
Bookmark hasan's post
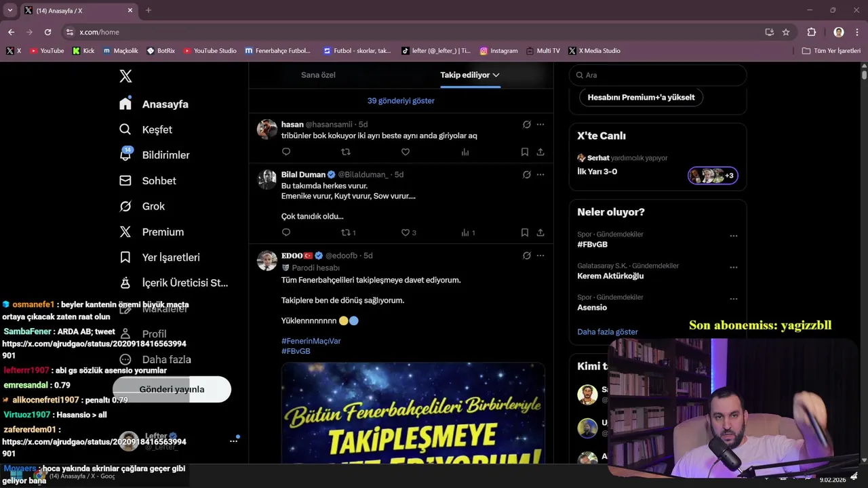525,152
